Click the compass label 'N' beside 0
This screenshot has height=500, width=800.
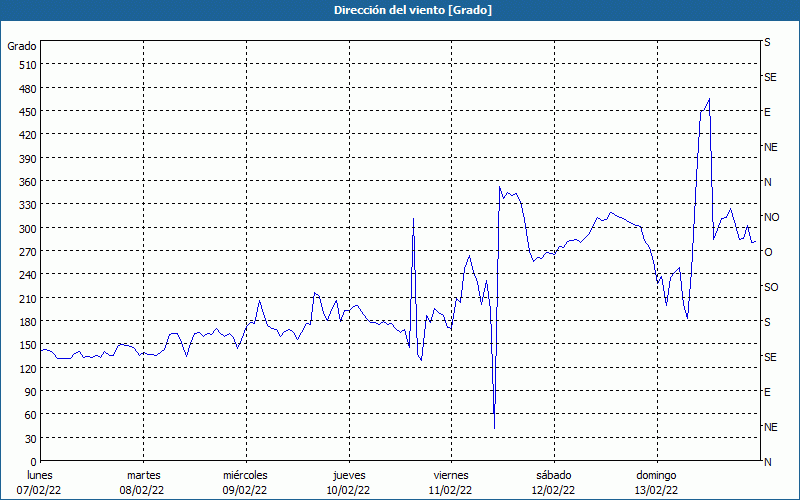768,462
